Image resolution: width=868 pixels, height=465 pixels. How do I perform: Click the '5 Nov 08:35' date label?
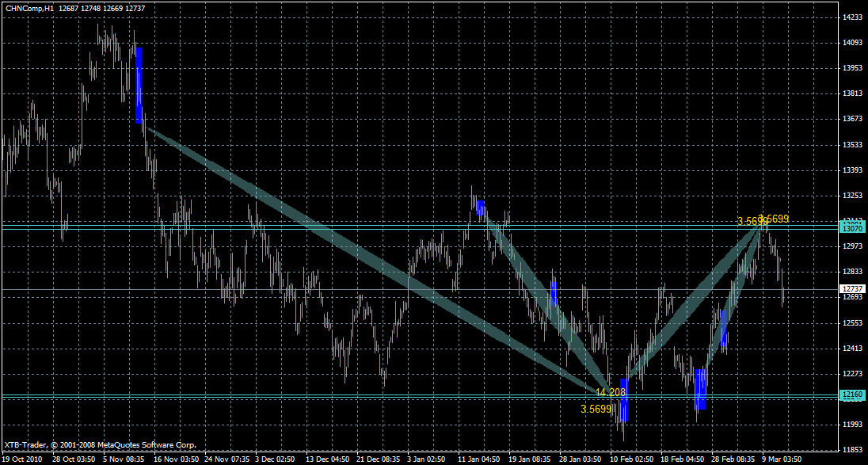[x=124, y=459]
